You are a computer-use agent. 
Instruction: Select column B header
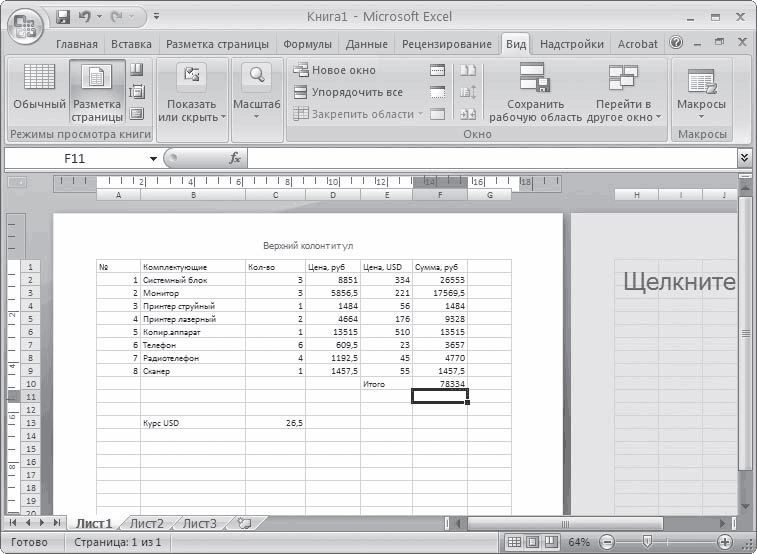point(193,195)
